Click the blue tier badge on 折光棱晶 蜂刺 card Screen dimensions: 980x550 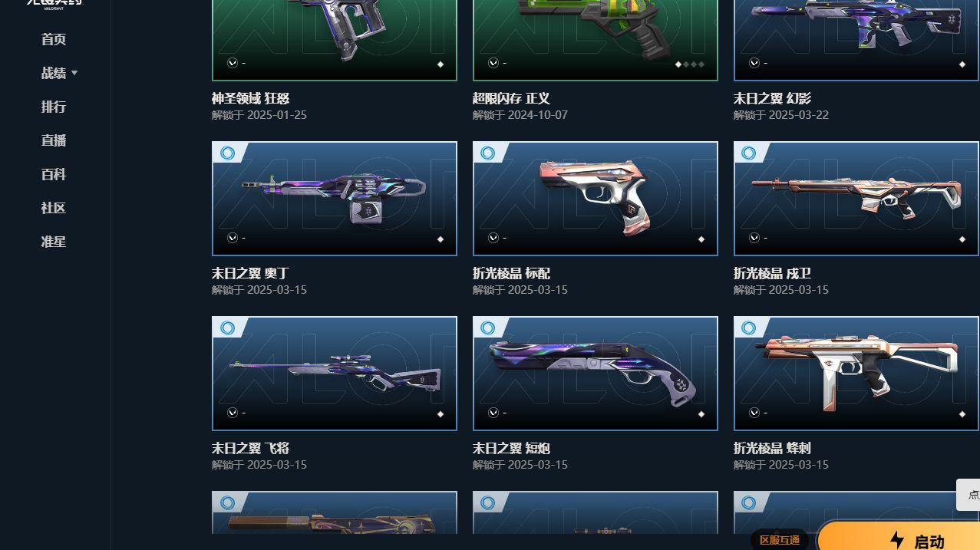click(749, 328)
